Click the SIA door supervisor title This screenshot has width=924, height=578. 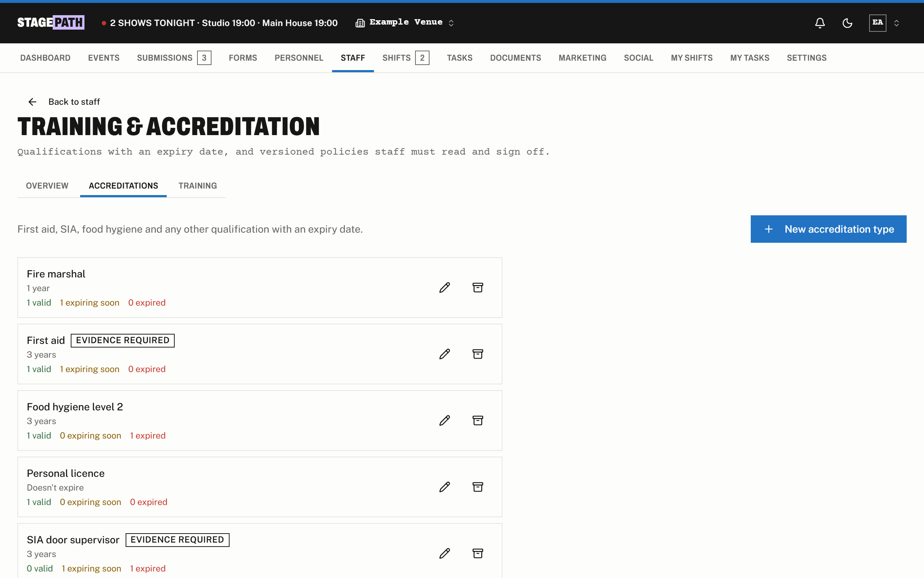(73, 540)
